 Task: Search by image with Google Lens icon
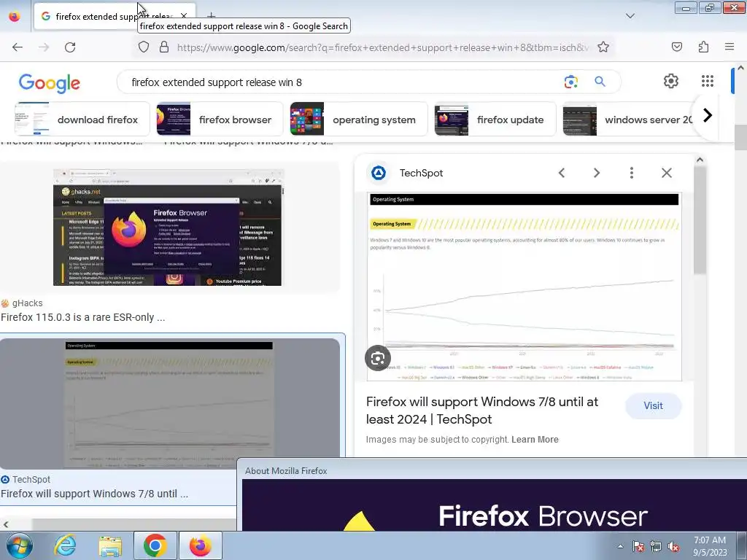[x=570, y=82]
